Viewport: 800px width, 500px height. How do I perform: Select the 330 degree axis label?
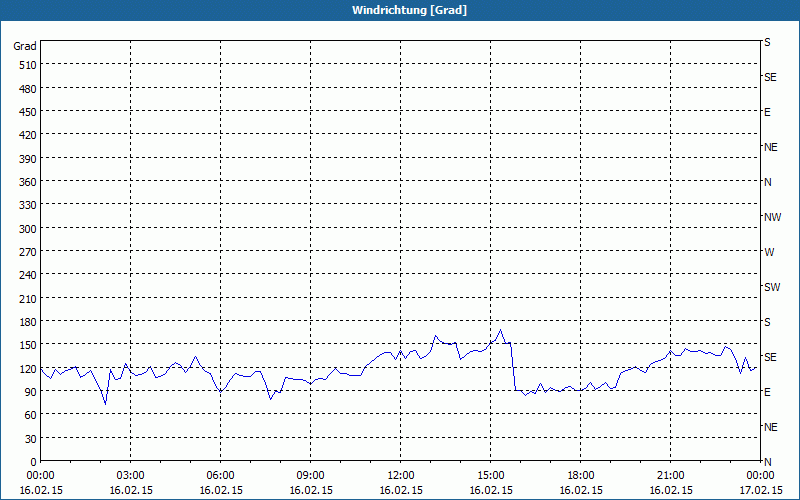(x=28, y=205)
